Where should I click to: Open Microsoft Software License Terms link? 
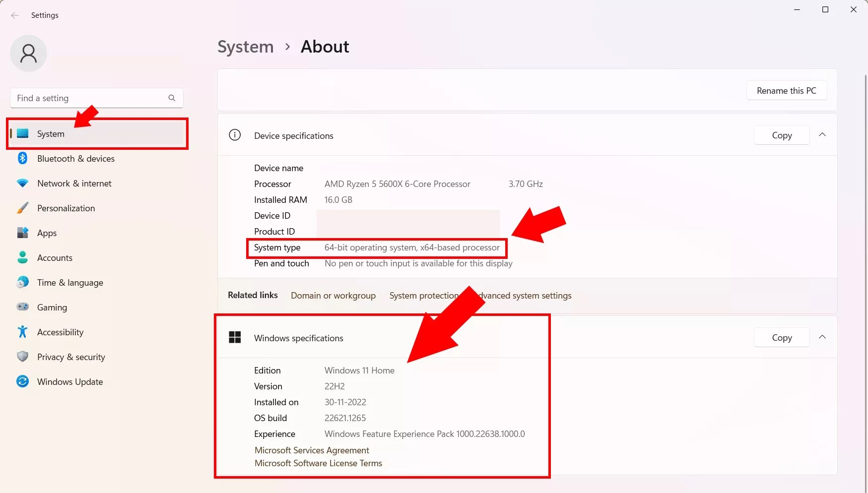[x=318, y=463]
